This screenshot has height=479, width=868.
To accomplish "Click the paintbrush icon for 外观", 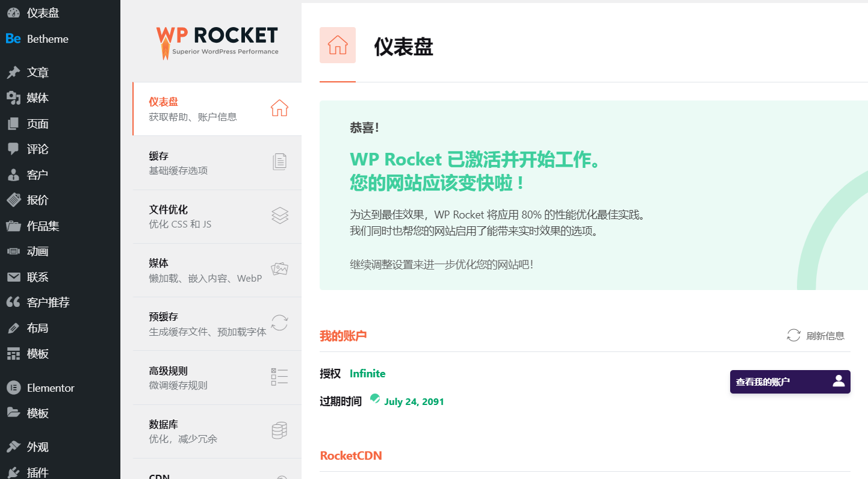I will click(x=13, y=447).
